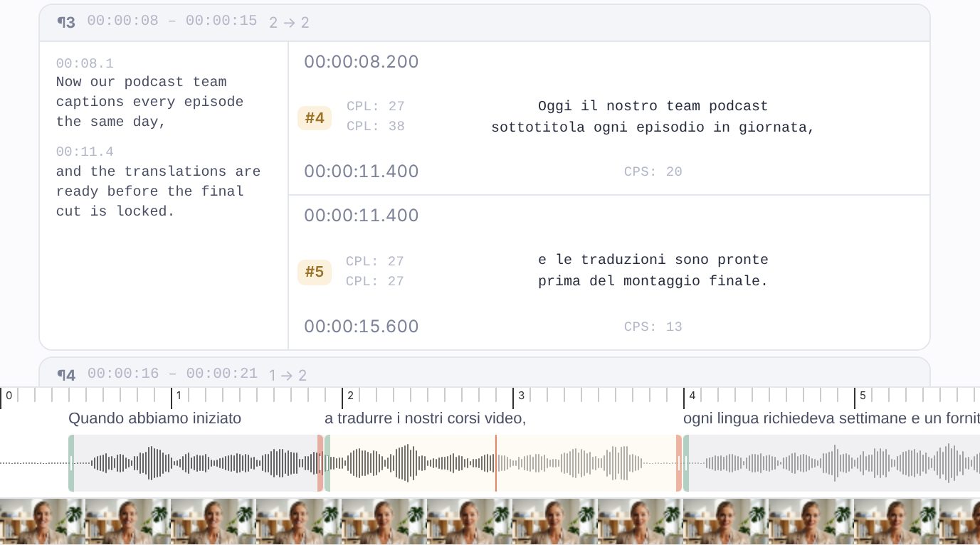980x545 pixels.
Task: Click green start handle of 'a tradurre' clip
Action: pyautogui.click(x=327, y=463)
